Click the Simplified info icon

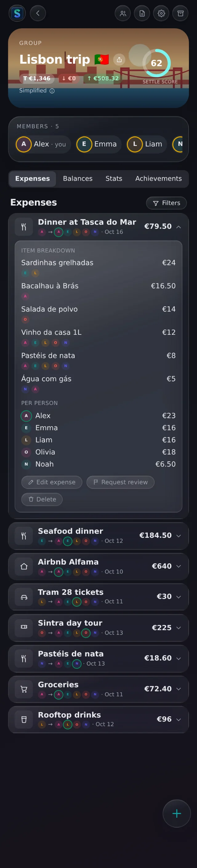52,91
